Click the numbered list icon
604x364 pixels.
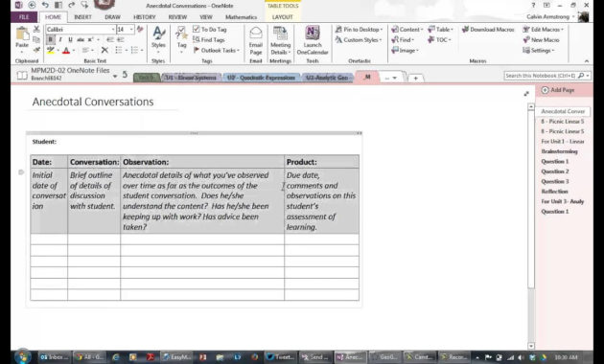click(134, 50)
